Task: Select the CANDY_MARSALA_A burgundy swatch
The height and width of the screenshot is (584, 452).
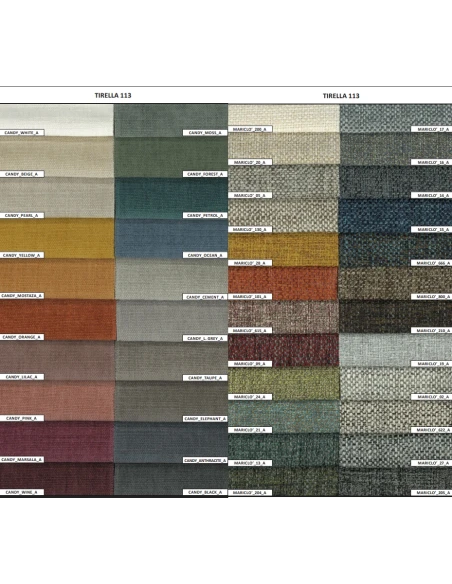Action: click(57, 442)
